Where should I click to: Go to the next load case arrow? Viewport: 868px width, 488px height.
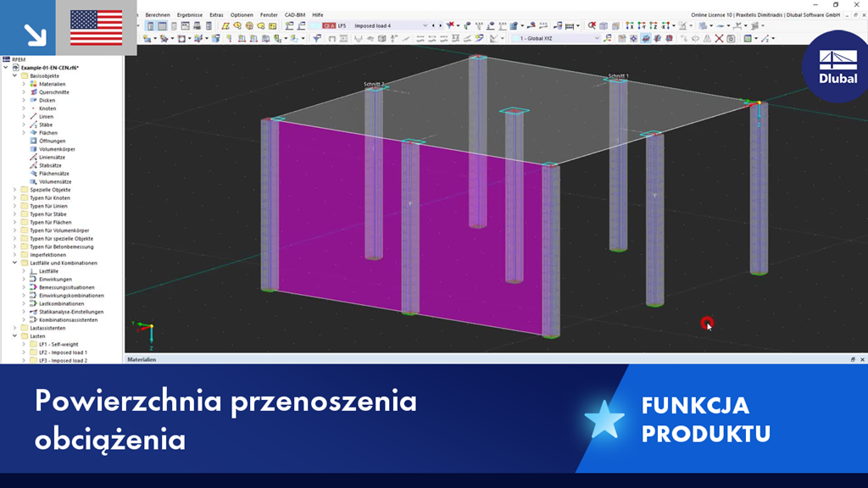pyautogui.click(x=441, y=25)
